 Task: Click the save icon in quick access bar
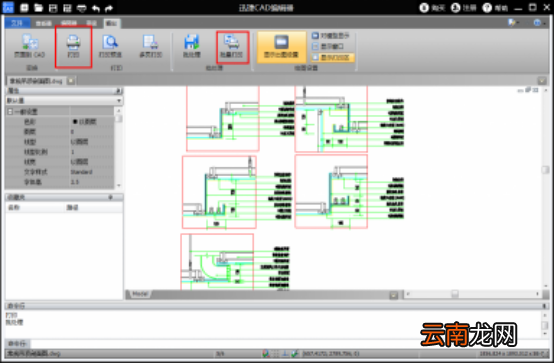click(x=53, y=7)
